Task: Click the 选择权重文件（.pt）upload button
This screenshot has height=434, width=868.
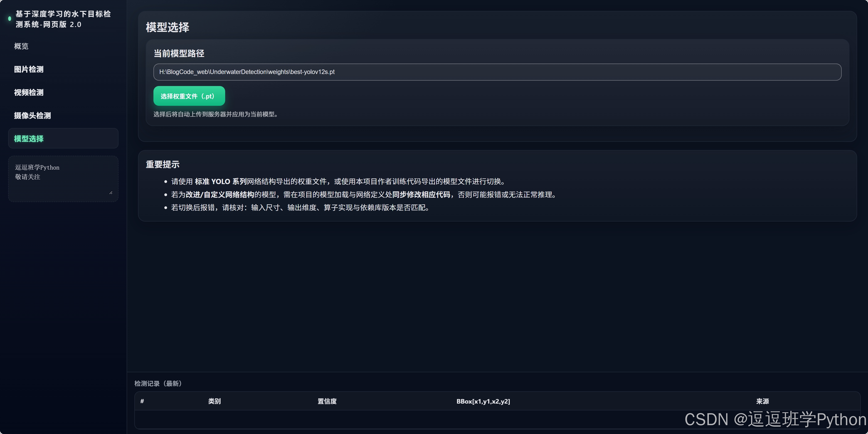Action: coord(189,96)
